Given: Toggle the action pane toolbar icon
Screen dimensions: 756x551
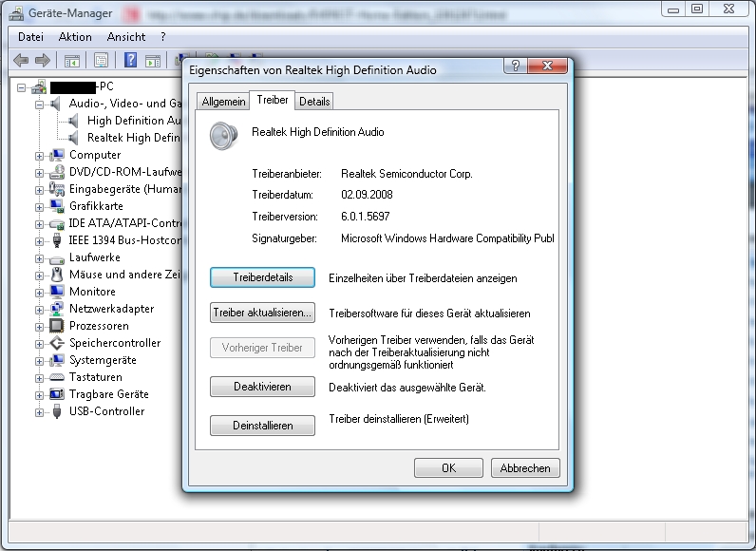Looking at the screenshot, I should tap(153, 61).
